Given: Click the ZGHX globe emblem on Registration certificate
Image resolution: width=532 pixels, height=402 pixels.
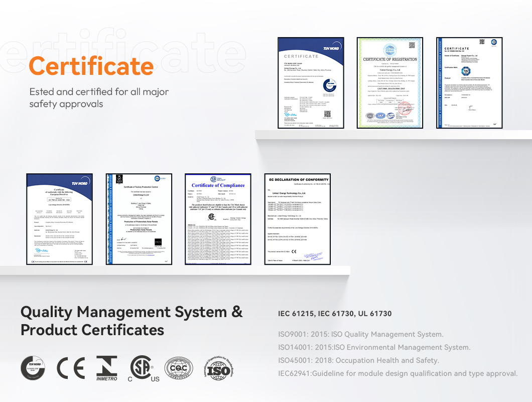Looking at the screenshot, I should 389,49.
